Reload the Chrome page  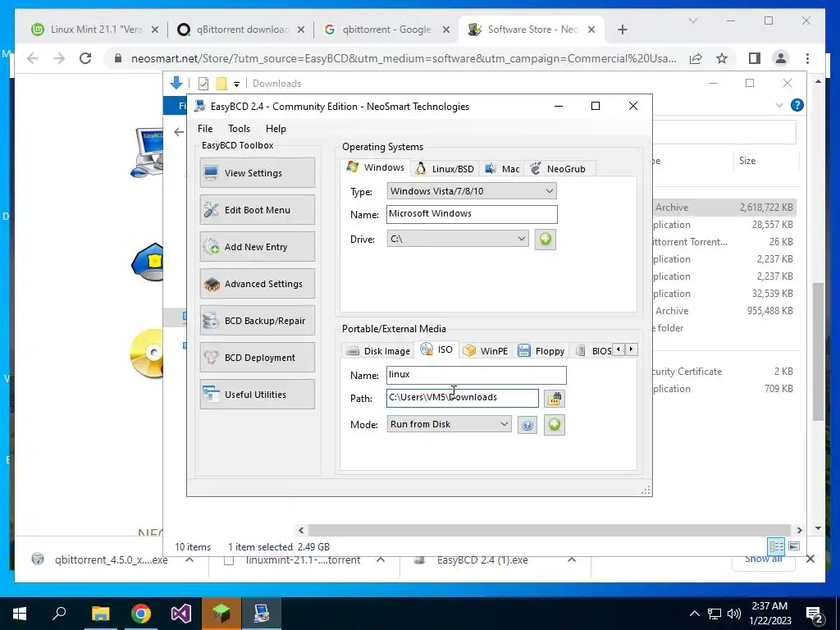coord(85,58)
